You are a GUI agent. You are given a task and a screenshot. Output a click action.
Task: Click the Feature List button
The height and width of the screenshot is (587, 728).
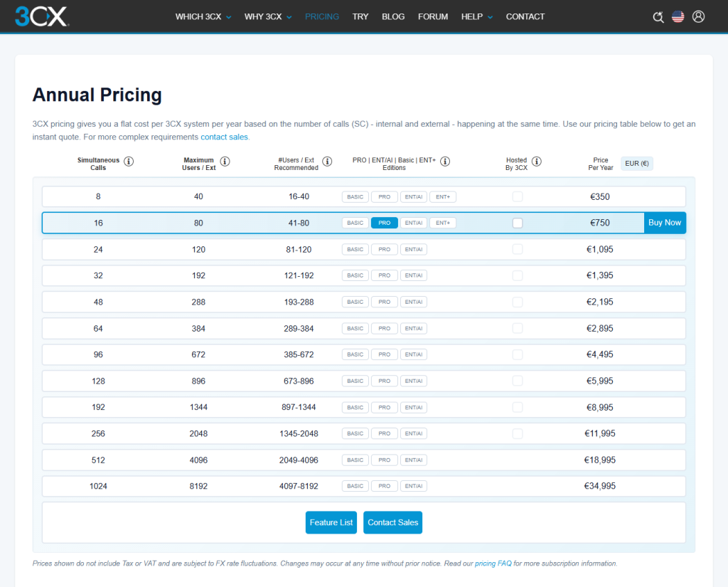pos(331,522)
